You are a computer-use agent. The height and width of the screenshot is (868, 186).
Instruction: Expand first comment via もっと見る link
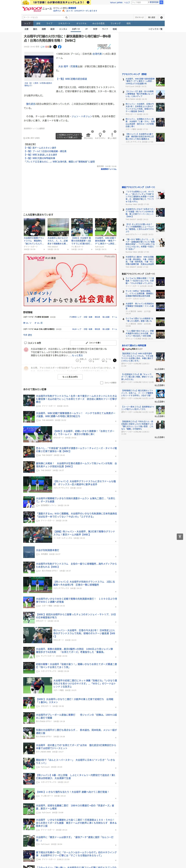pyautogui.click(x=77, y=355)
